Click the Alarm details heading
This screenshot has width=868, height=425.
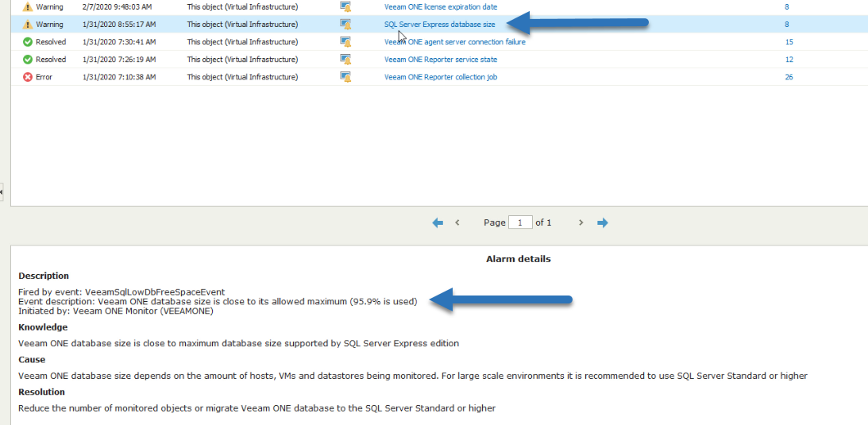[518, 259]
